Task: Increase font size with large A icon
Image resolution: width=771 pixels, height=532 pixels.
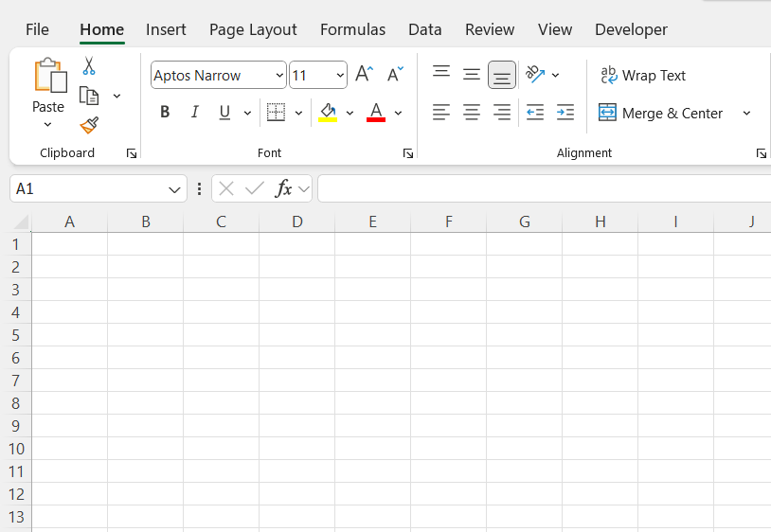Action: point(365,74)
